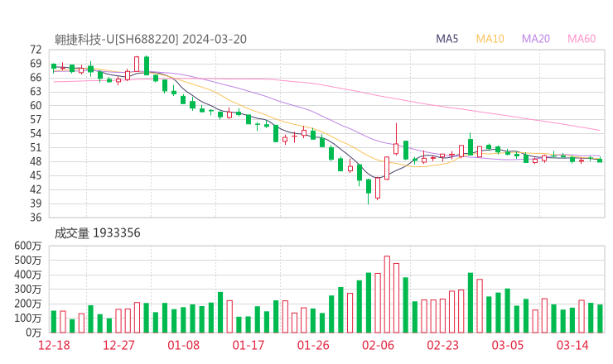Click the 0万 volume axis label

[34, 333]
